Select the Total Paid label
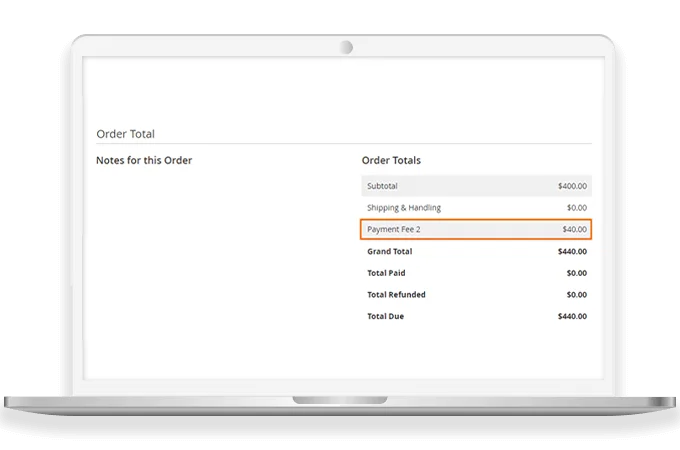 tap(386, 273)
